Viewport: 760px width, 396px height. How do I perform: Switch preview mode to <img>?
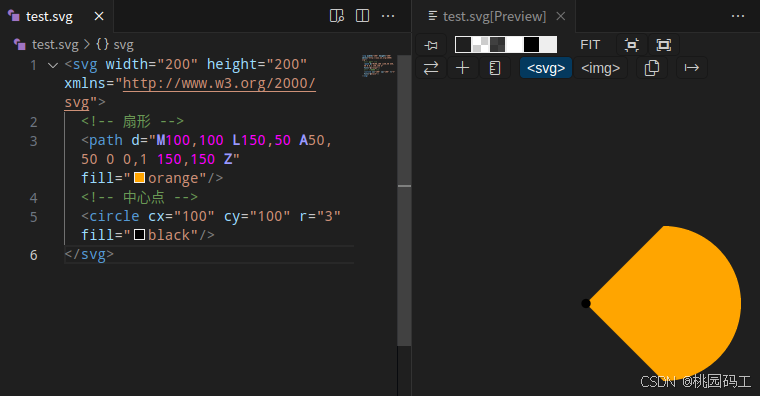click(601, 68)
